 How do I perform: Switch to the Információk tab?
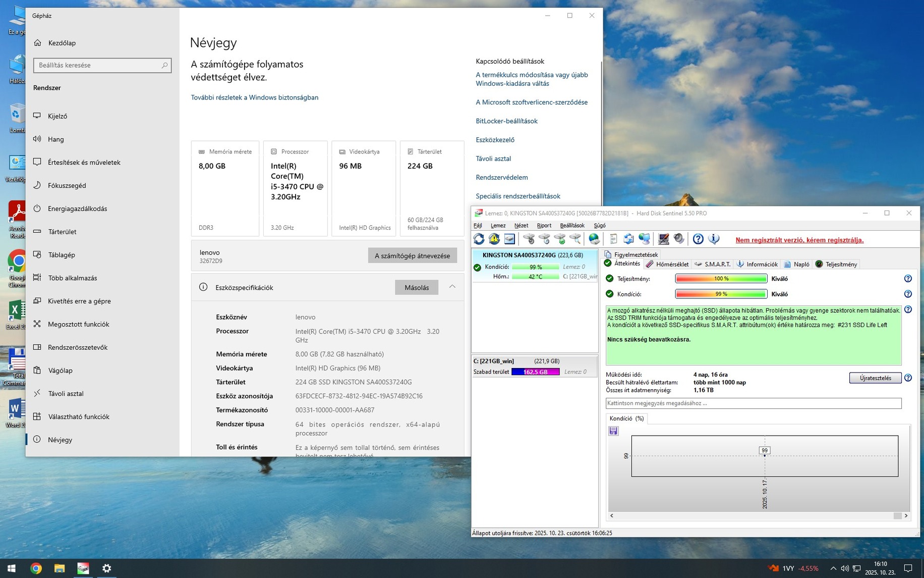click(757, 264)
